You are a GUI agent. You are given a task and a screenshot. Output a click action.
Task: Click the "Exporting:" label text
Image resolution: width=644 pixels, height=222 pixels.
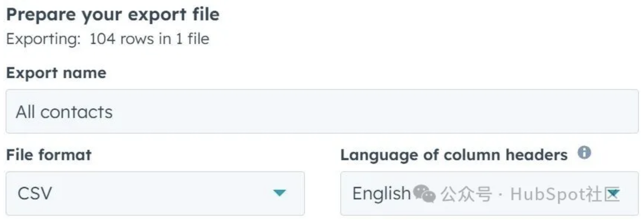coord(43,39)
